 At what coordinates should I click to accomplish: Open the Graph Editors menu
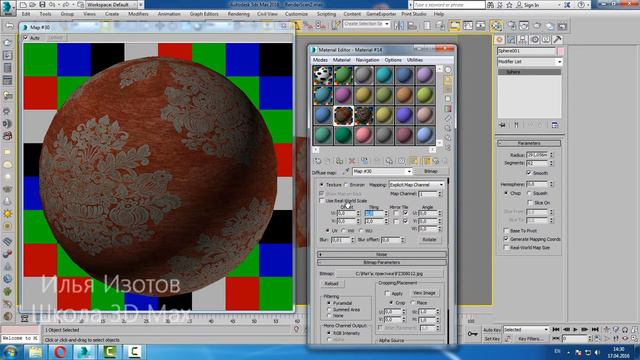point(204,14)
